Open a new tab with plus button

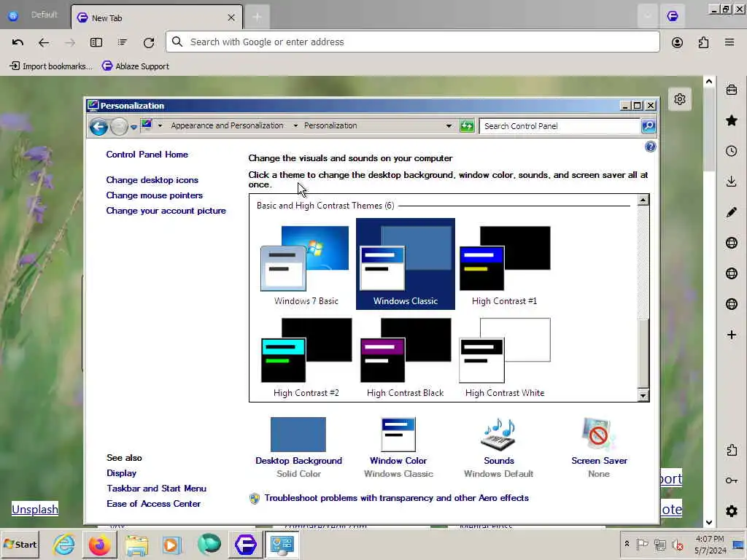tap(257, 17)
